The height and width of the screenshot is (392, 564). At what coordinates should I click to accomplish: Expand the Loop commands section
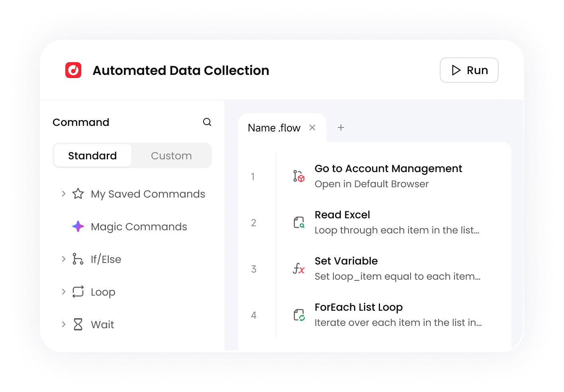pos(63,292)
